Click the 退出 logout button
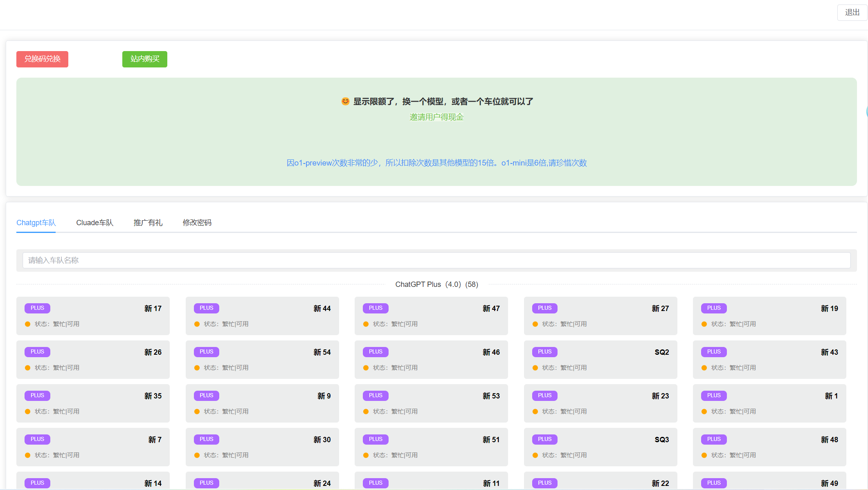The height and width of the screenshot is (490, 868). pos(852,13)
